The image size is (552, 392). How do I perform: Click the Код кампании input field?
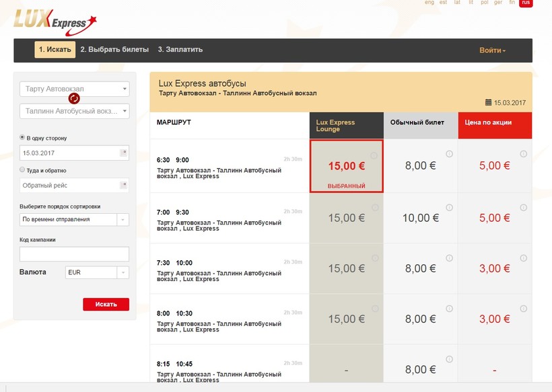tap(74, 254)
